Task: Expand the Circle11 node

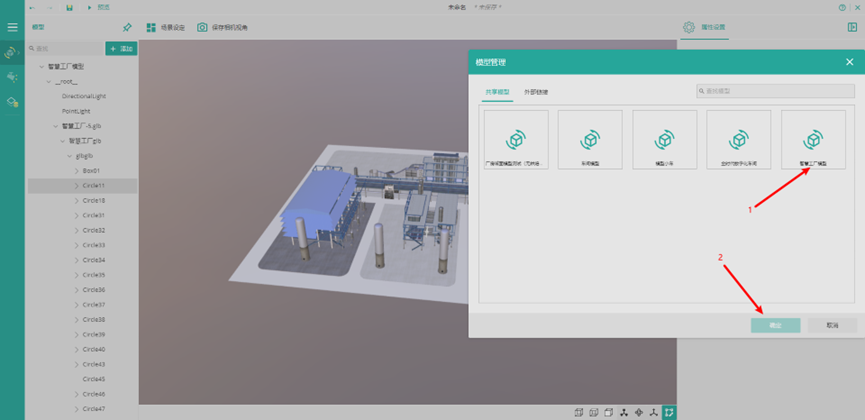Action: (77, 185)
